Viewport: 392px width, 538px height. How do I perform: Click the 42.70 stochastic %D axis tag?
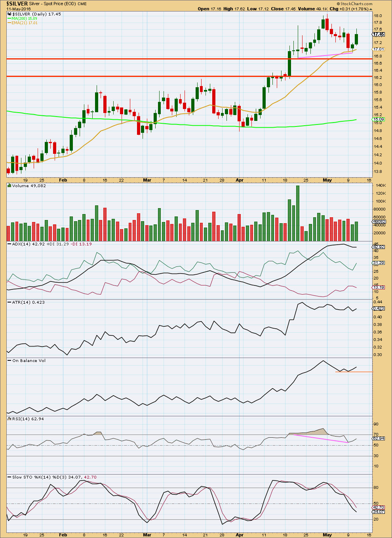(379, 507)
